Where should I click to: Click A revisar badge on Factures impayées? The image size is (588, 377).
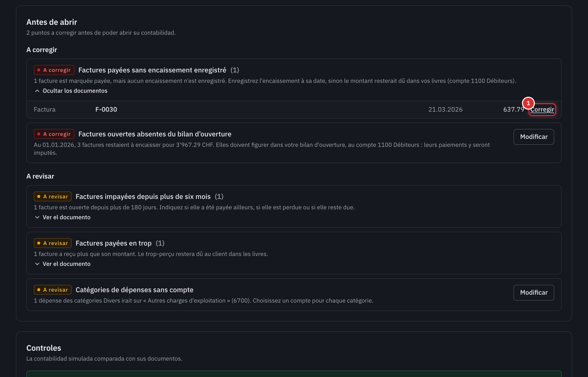pos(53,196)
